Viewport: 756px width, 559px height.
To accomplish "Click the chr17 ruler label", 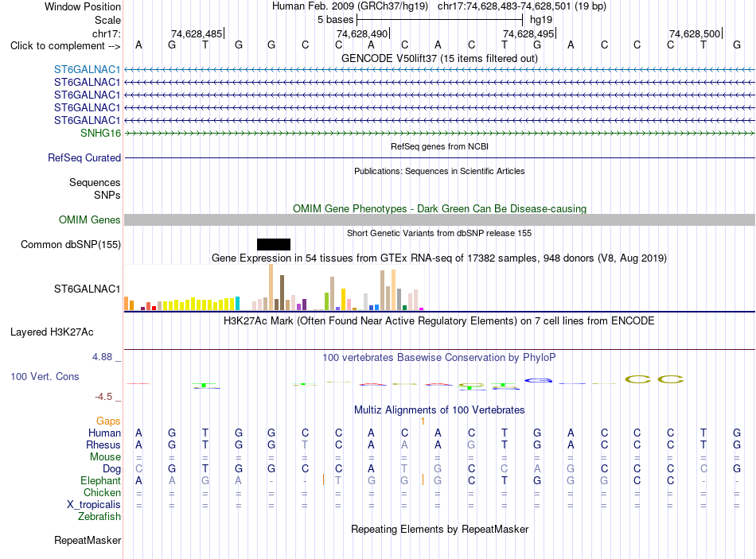I will pos(106,33).
